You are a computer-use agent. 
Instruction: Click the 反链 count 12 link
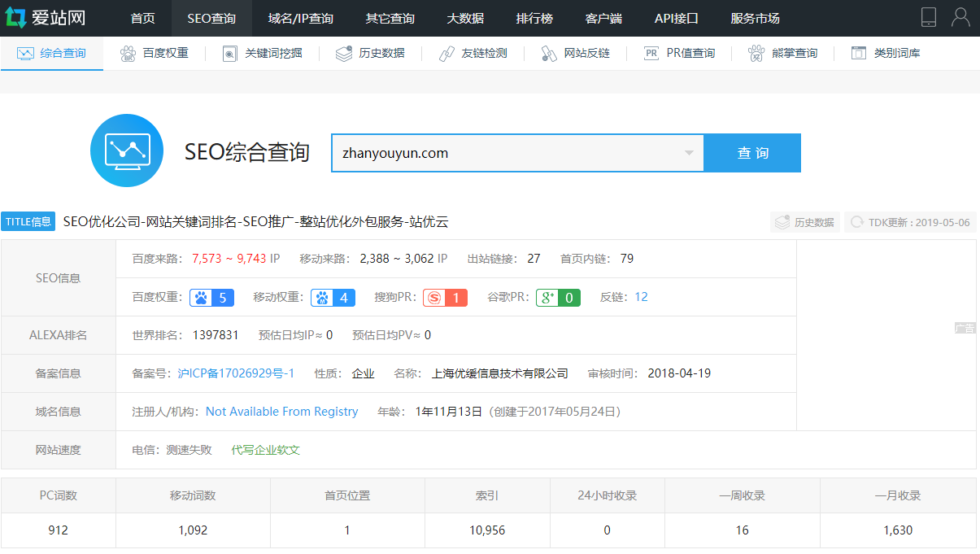click(x=641, y=297)
